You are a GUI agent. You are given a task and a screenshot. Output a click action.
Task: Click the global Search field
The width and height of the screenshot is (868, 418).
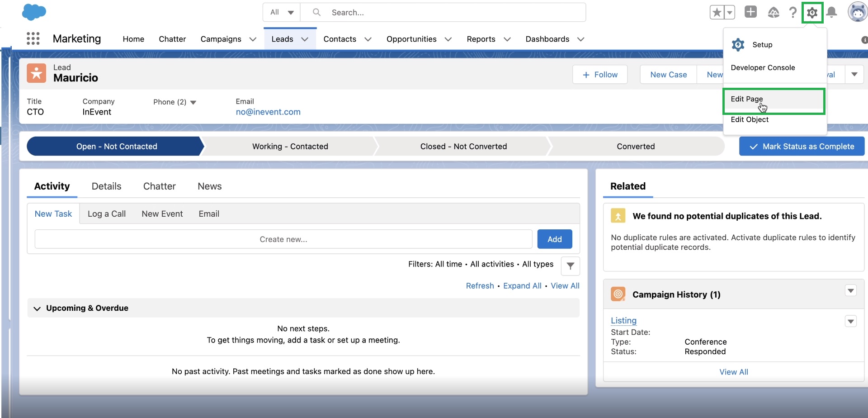click(x=443, y=12)
